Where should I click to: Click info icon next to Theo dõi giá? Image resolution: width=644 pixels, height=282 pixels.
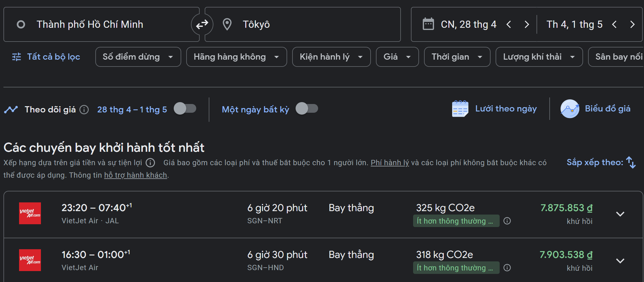pos(84,110)
